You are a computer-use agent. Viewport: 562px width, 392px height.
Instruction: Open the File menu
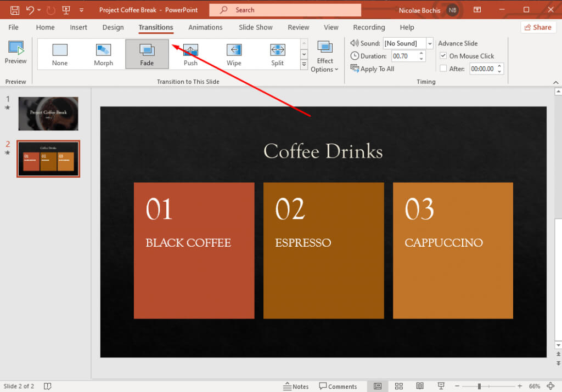click(13, 27)
